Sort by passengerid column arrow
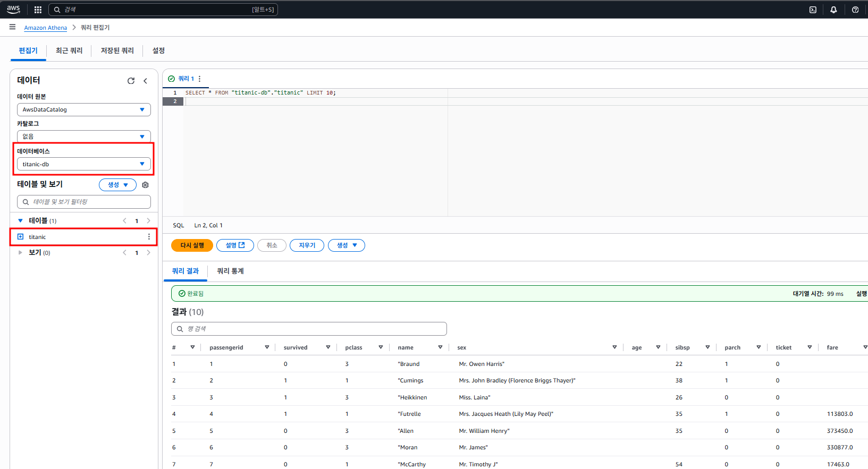The image size is (868, 469). coord(267,347)
